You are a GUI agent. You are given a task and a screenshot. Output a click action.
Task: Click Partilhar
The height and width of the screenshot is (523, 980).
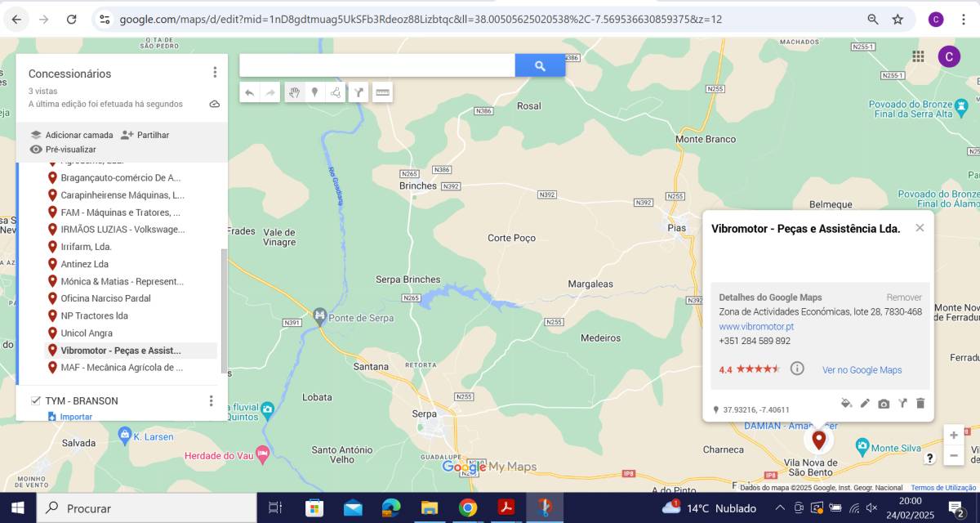(145, 135)
